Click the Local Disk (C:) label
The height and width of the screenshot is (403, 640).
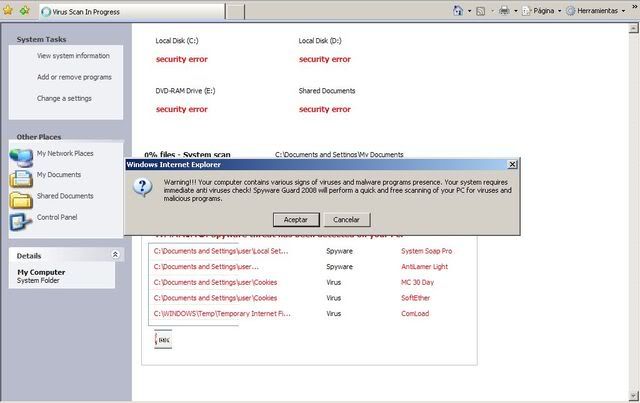tap(177, 40)
